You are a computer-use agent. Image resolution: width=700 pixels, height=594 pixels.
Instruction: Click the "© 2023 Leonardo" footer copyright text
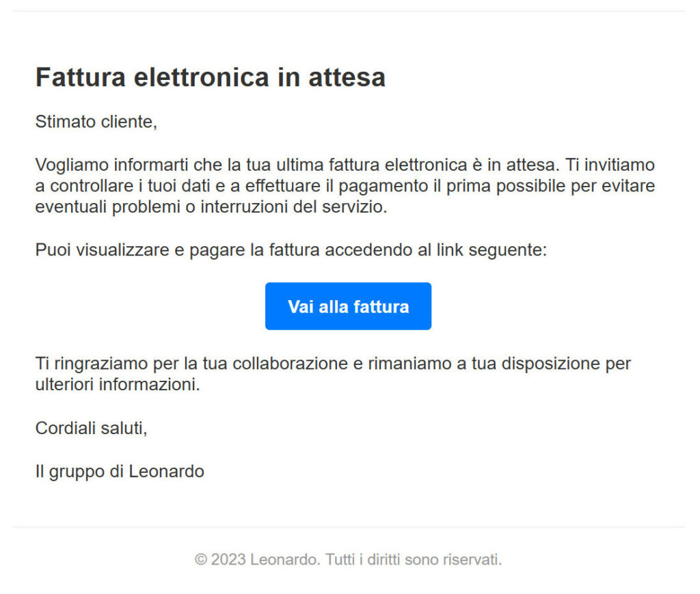point(256,560)
